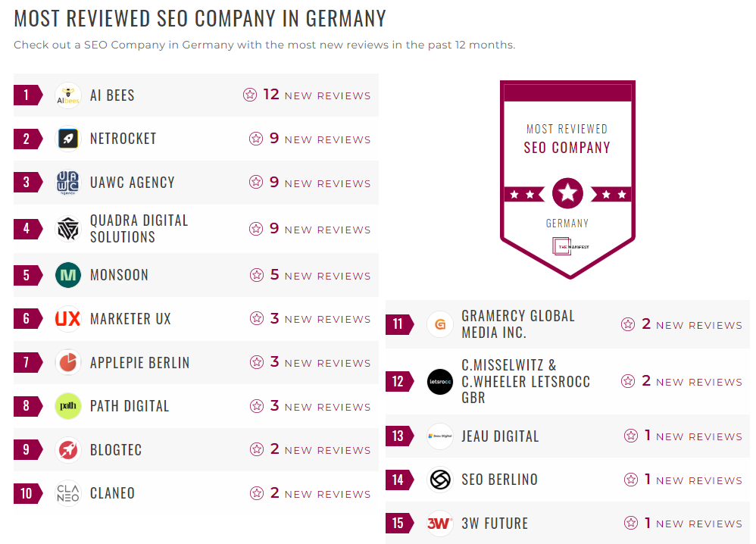756x544 pixels.
Task: Open the Quadra Digital Solutions logo
Action: [67, 226]
